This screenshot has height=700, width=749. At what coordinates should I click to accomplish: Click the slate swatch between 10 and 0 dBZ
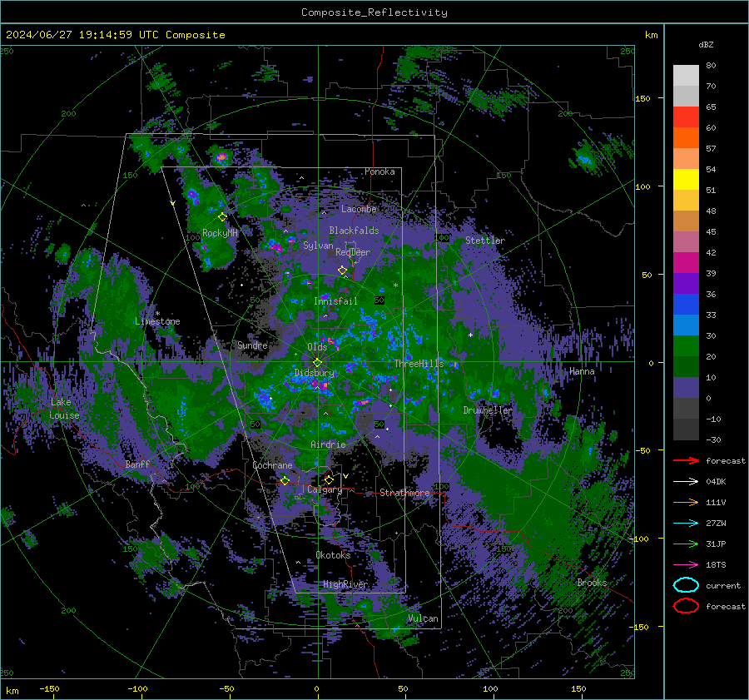pyautogui.click(x=686, y=388)
